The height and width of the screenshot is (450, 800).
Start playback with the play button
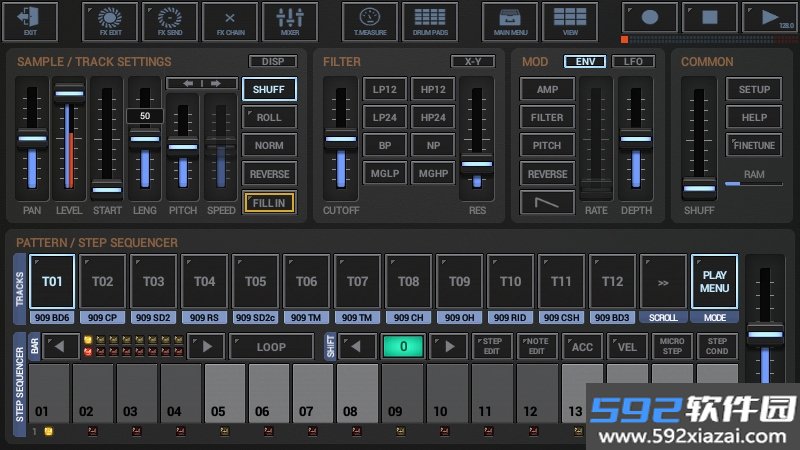(x=770, y=17)
